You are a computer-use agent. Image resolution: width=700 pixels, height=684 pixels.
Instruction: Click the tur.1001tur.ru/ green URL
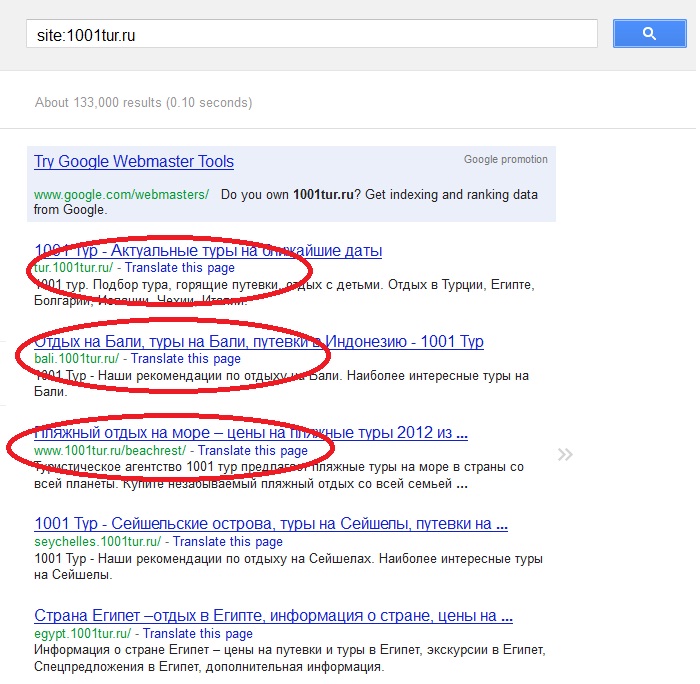coord(74,267)
